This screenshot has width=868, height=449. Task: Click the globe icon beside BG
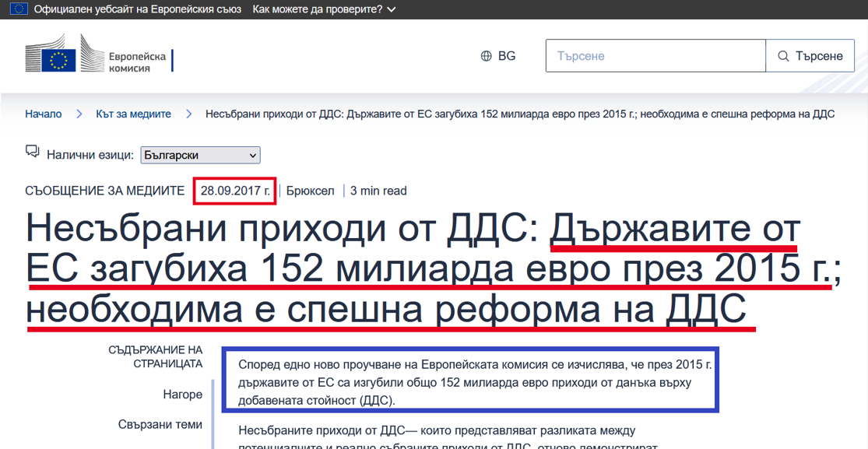[485, 55]
